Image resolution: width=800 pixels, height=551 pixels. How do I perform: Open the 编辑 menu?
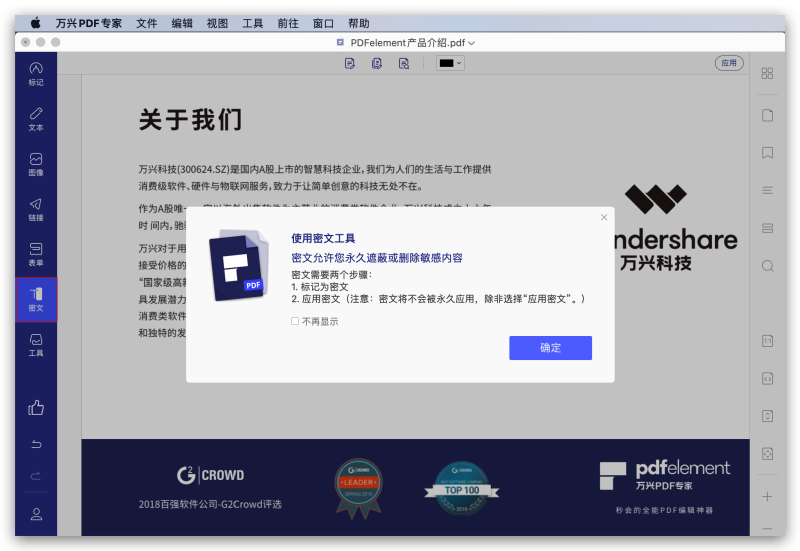pyautogui.click(x=182, y=23)
